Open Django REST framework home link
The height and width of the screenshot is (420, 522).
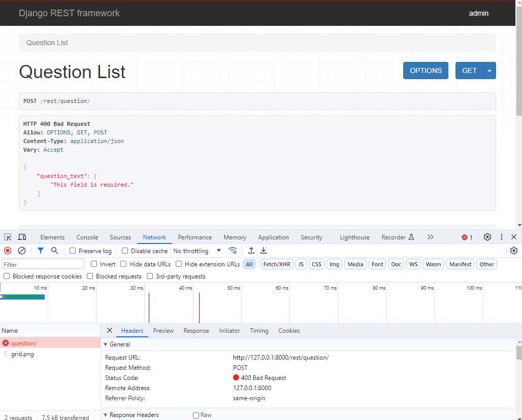[69, 13]
